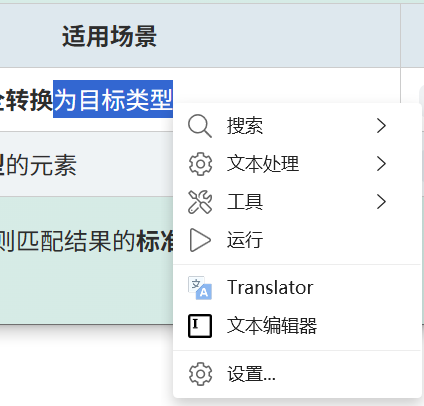Click the Translator language icon

click(200, 288)
